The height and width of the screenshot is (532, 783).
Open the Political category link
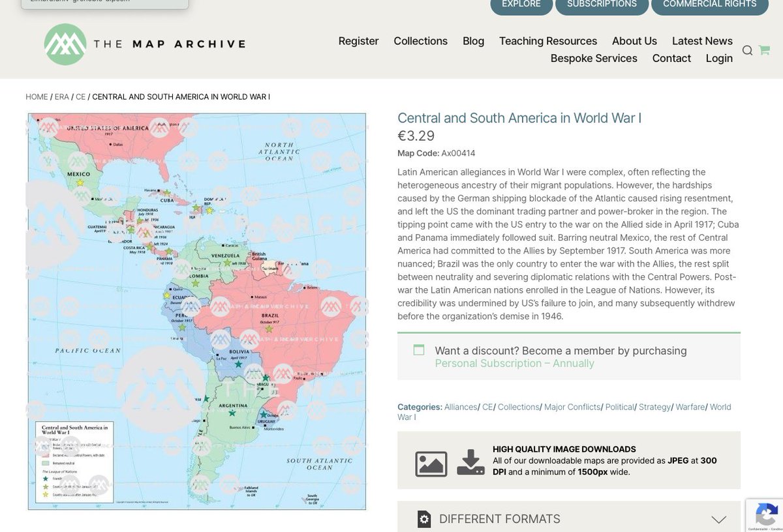[x=619, y=407]
